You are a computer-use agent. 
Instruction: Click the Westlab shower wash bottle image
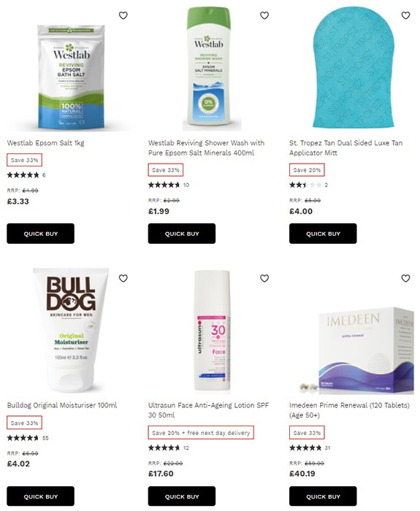[x=209, y=68]
